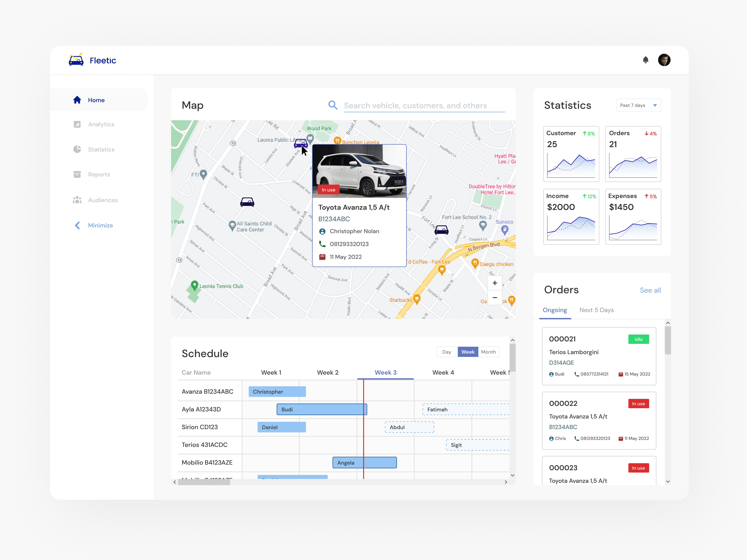Click the Avanza B1234ABC schedule row name

click(207, 392)
